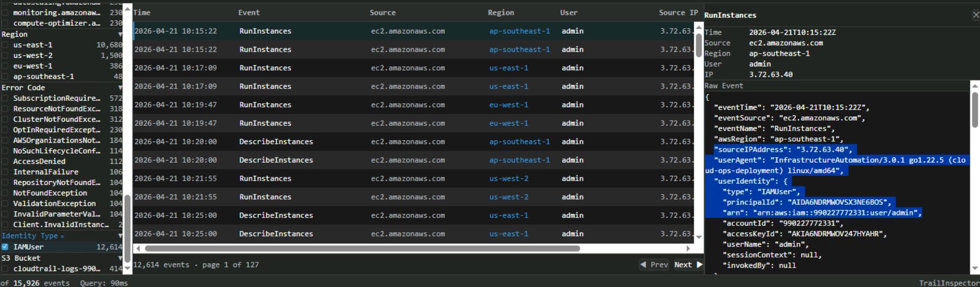The width and height of the screenshot is (980, 287).
Task: Click the events table scroll-down arrow
Action: pos(699,237)
